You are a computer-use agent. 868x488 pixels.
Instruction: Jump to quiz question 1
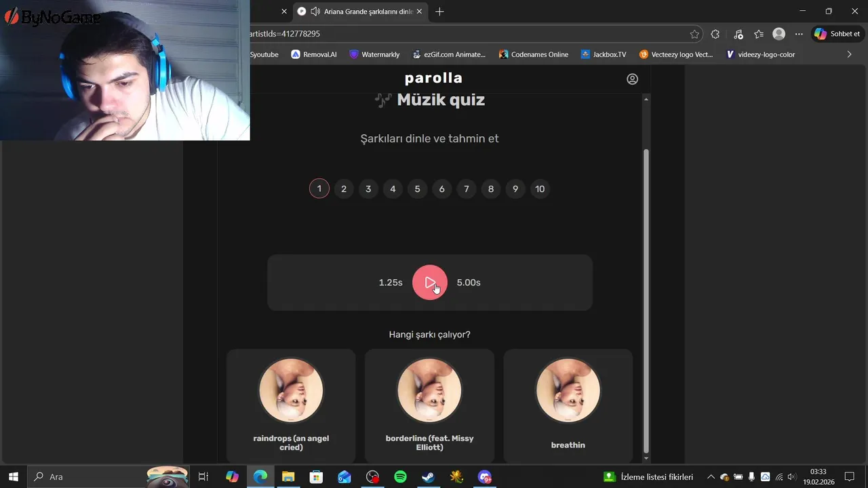click(x=319, y=188)
